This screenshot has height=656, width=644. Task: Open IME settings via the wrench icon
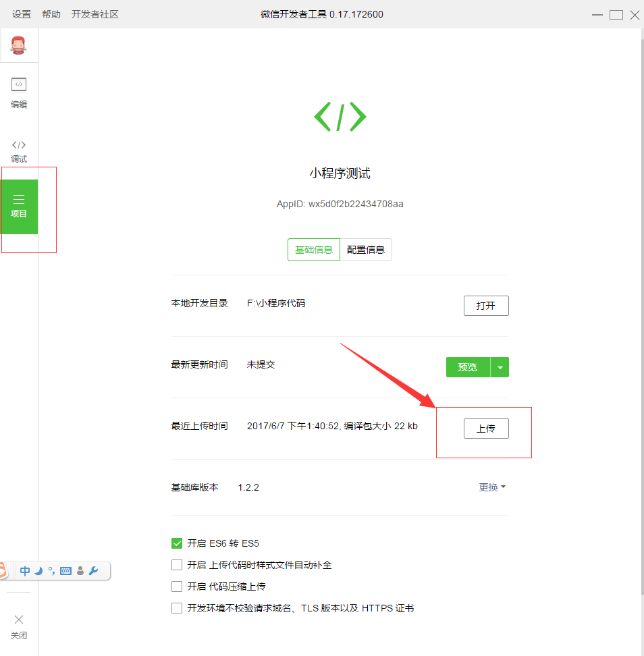click(x=94, y=571)
